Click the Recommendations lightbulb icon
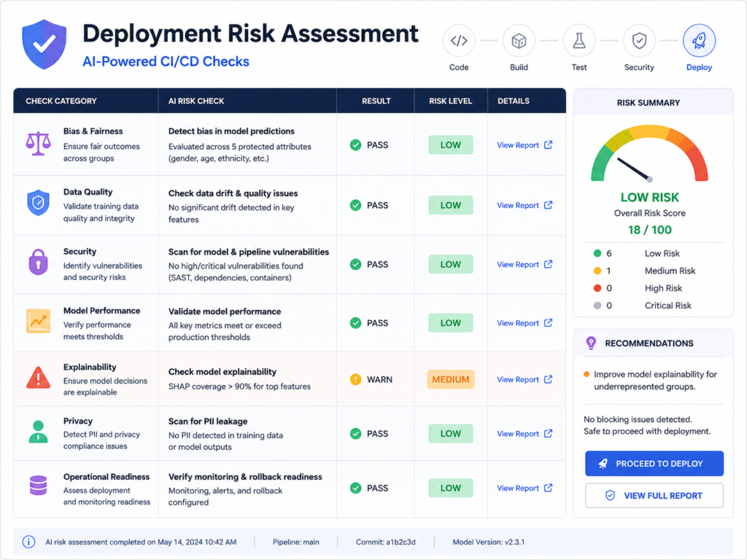 pos(591,343)
